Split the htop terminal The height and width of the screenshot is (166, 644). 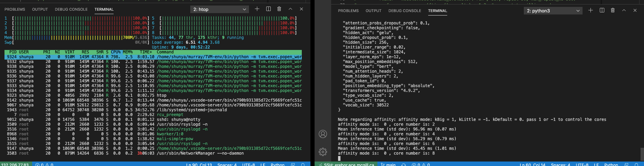point(268,9)
